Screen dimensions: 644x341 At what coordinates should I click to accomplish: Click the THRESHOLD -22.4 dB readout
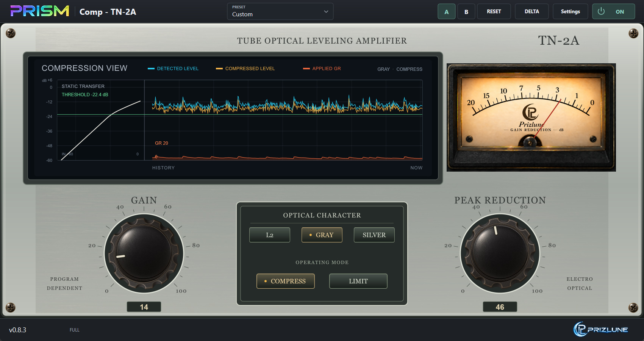pyautogui.click(x=85, y=95)
